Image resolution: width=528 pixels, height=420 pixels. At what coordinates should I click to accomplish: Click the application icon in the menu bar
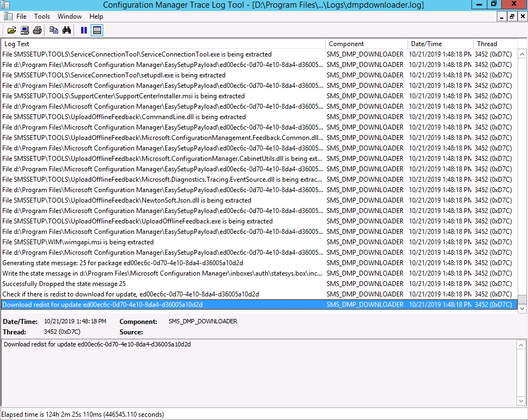pyautogui.click(x=8, y=16)
